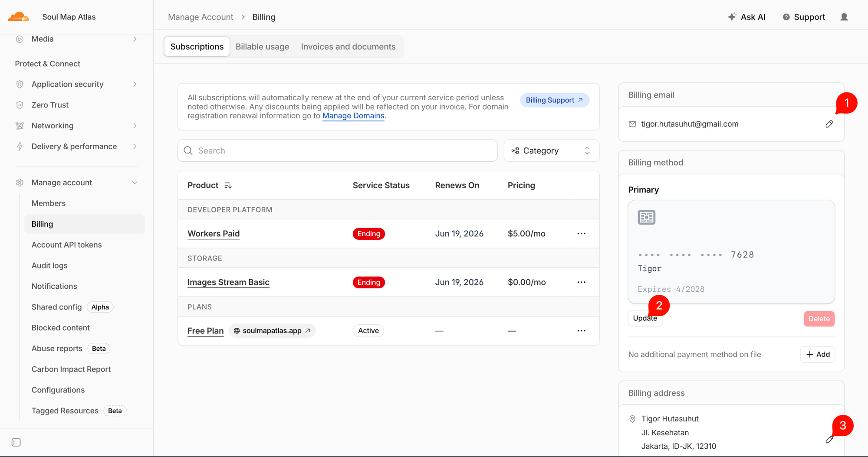
Task: Click the Application security shield icon
Action: [x=20, y=84]
